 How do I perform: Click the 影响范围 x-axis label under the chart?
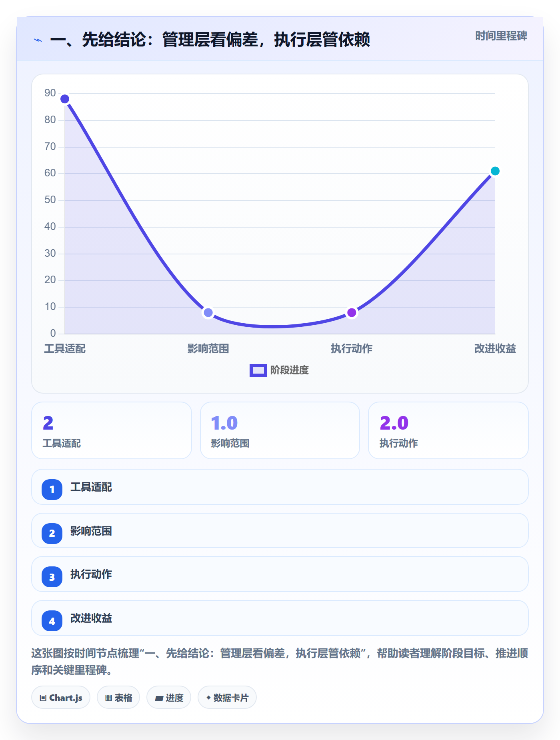[x=208, y=349]
